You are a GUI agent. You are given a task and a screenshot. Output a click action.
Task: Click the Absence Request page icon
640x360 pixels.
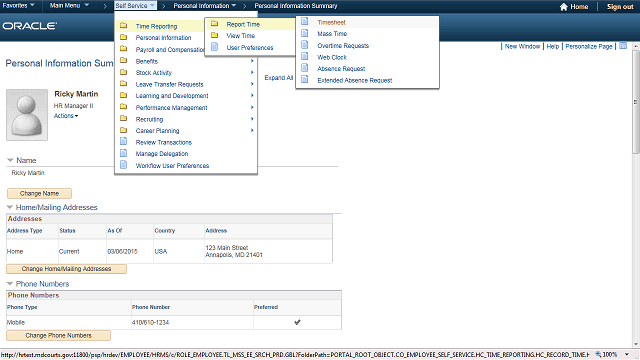click(304, 68)
